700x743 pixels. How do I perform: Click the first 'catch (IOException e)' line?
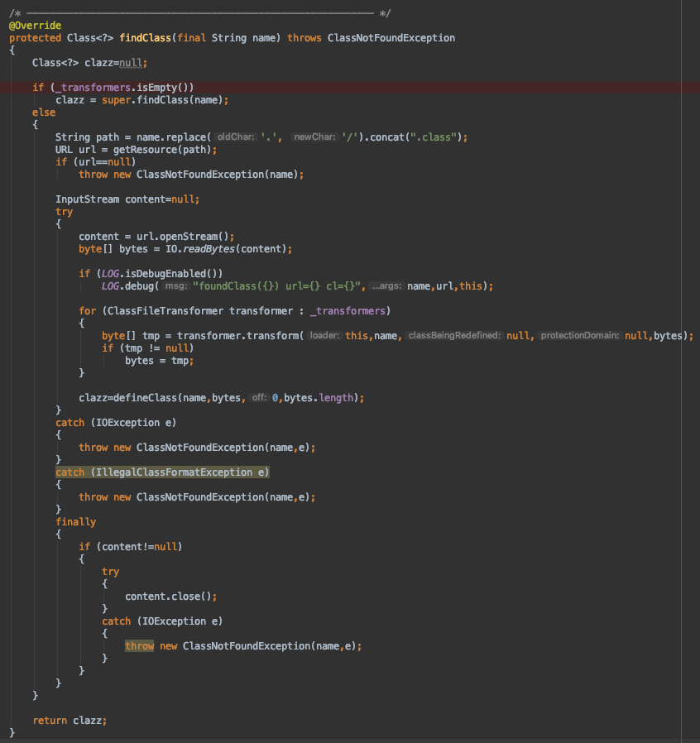point(116,423)
